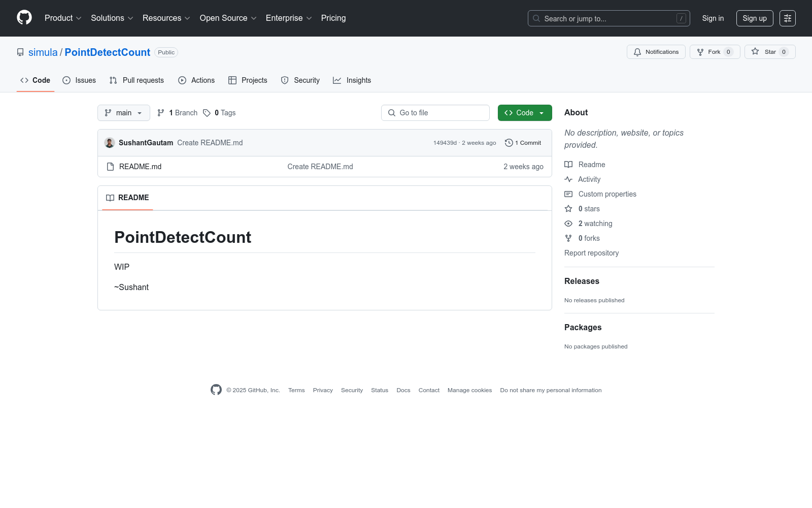Open the Projects tab
This screenshot has width=812, height=508.
point(248,80)
